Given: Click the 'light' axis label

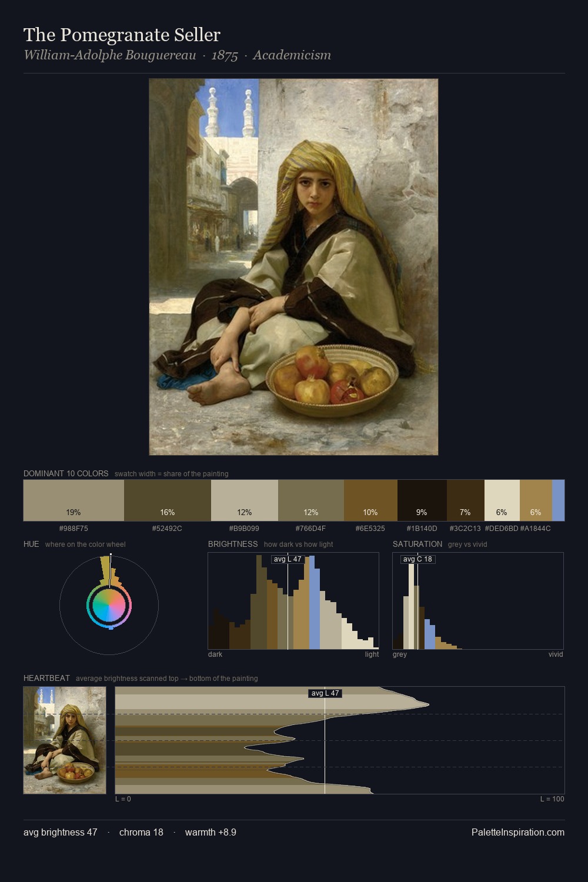Looking at the screenshot, I should pyautogui.click(x=372, y=654).
